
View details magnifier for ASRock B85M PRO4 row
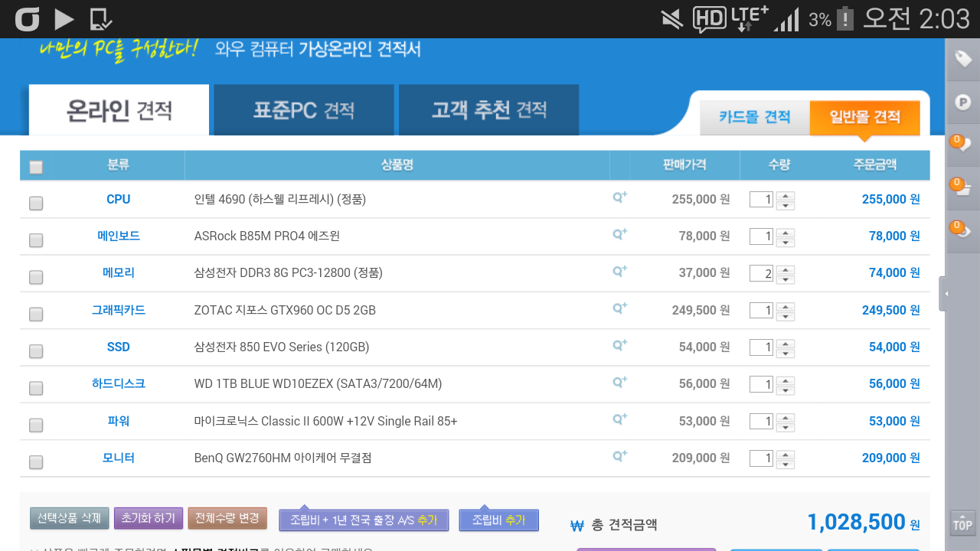pos(619,234)
